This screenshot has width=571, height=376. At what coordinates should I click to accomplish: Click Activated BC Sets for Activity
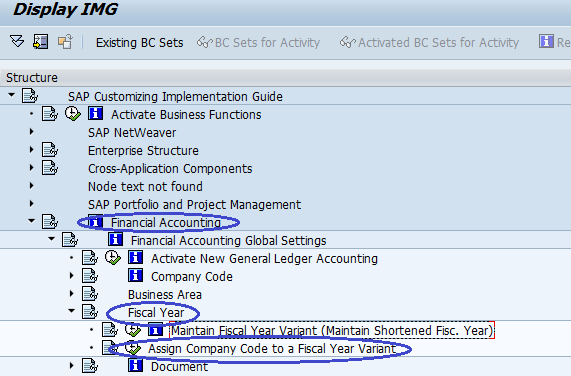click(x=429, y=43)
